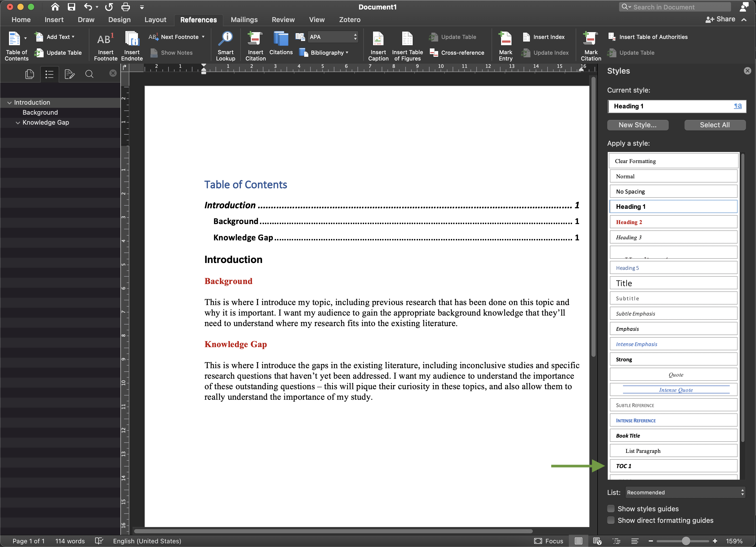This screenshot has width=756, height=547.
Task: Open the Layout tab
Action: (x=155, y=20)
